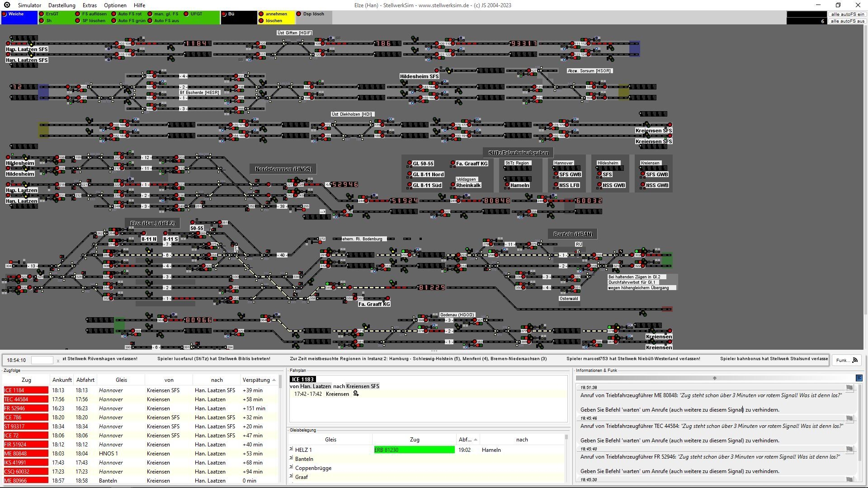Open the Simulator menu
The image size is (868, 488).
pos(29,5)
